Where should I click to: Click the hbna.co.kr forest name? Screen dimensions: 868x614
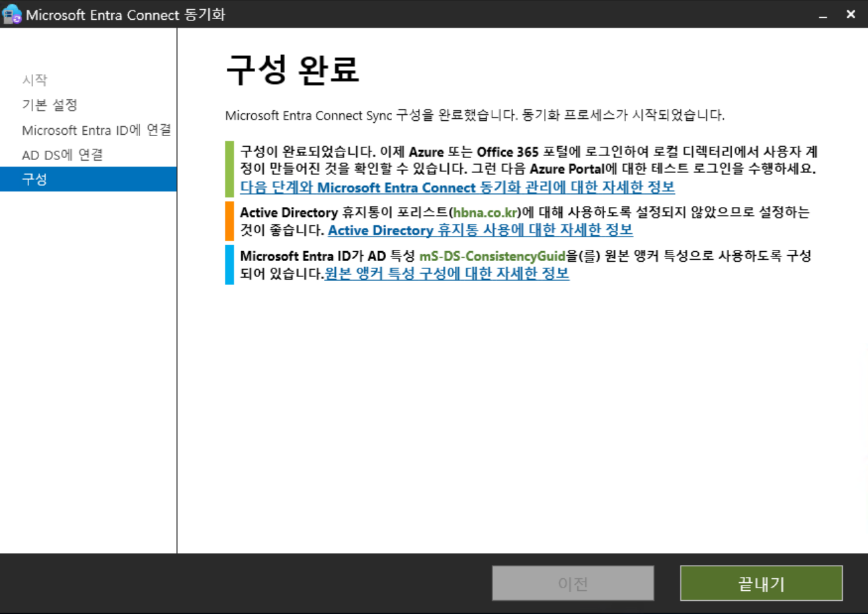point(485,213)
